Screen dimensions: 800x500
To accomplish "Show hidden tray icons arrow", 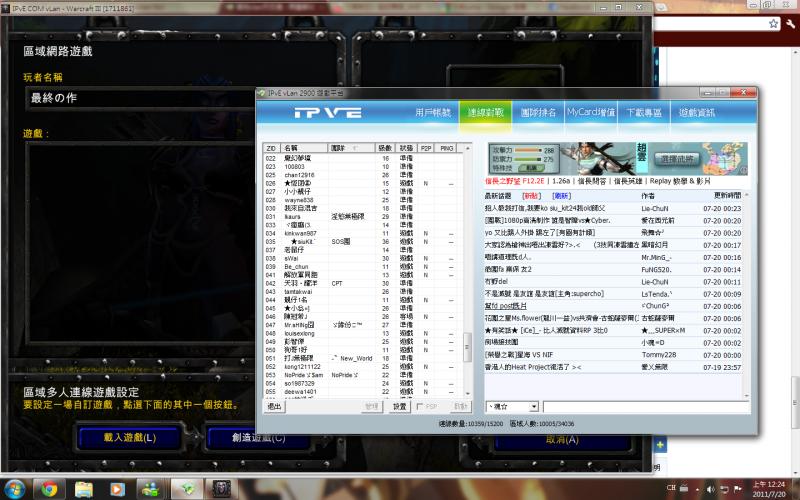I will click(697, 489).
